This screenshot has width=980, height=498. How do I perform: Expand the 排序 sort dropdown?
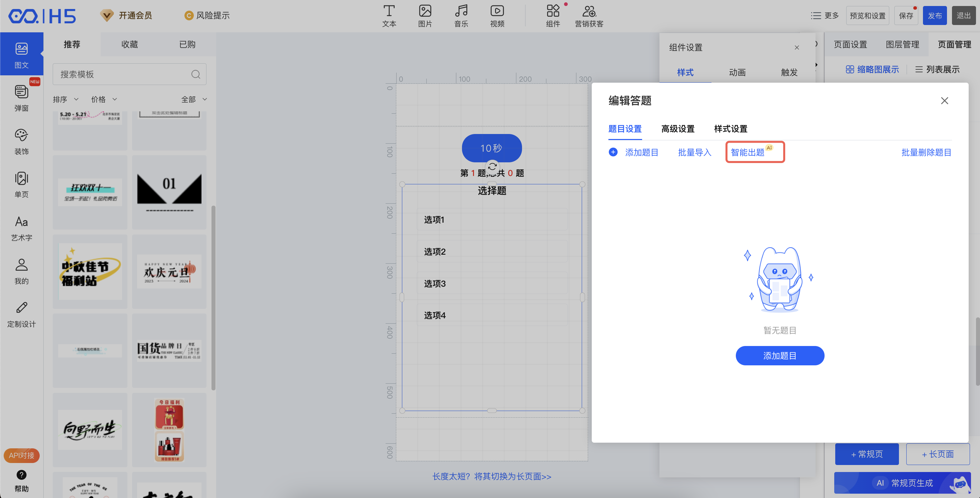(x=65, y=99)
